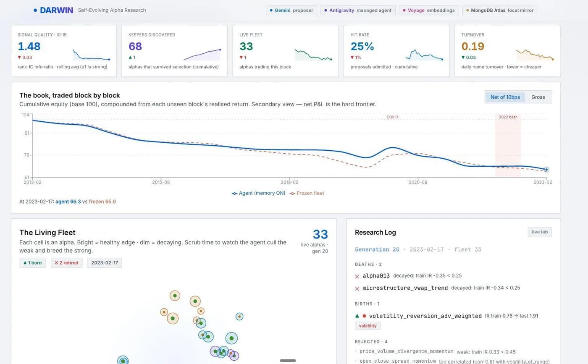Click the 2013-02 axis label

point(33,182)
